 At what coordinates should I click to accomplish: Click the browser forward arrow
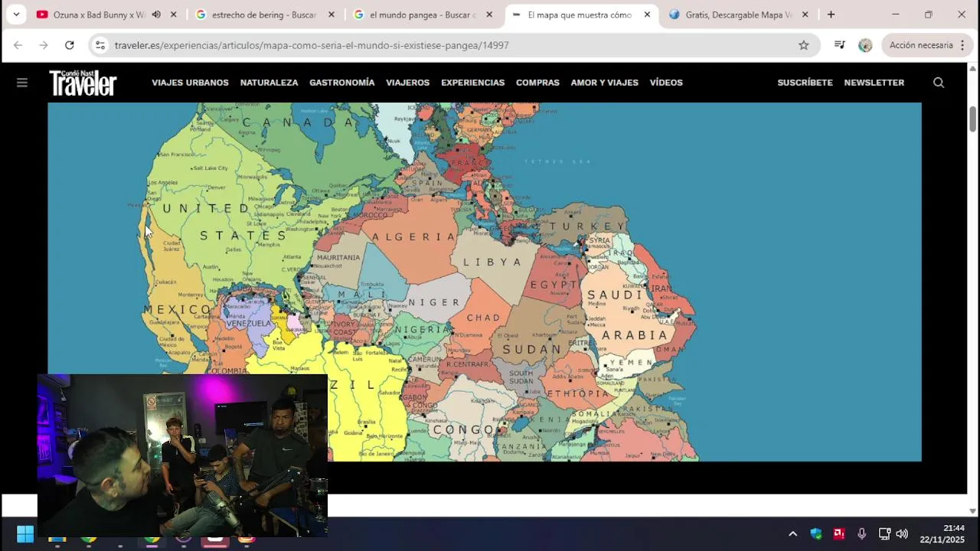pos(44,45)
